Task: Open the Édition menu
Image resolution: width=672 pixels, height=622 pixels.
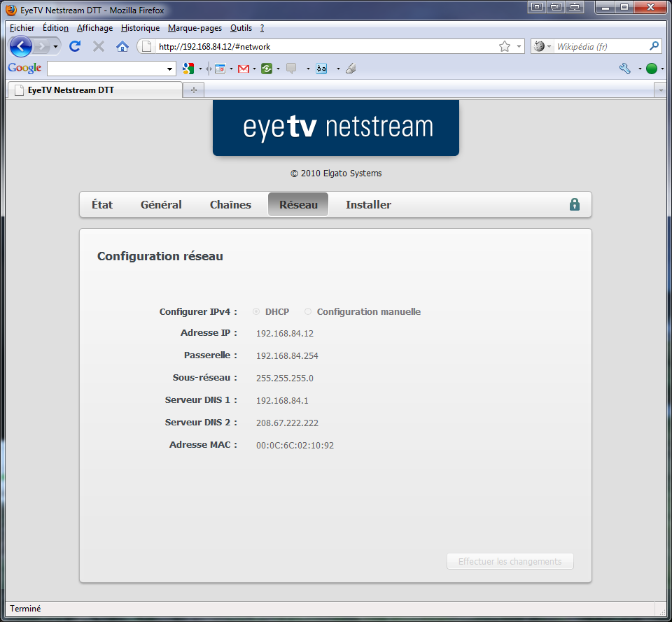Action: (x=55, y=28)
